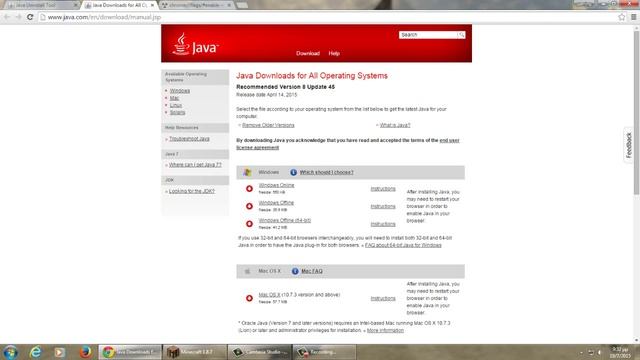Image resolution: width=640 pixels, height=360 pixels.
Task: Go back with the browser back arrow
Action: (7, 17)
